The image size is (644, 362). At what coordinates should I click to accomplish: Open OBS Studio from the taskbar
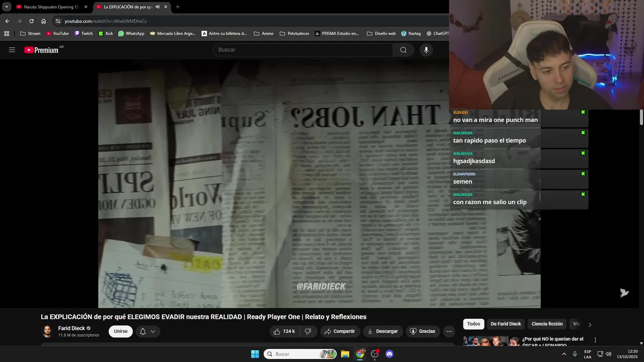375,354
